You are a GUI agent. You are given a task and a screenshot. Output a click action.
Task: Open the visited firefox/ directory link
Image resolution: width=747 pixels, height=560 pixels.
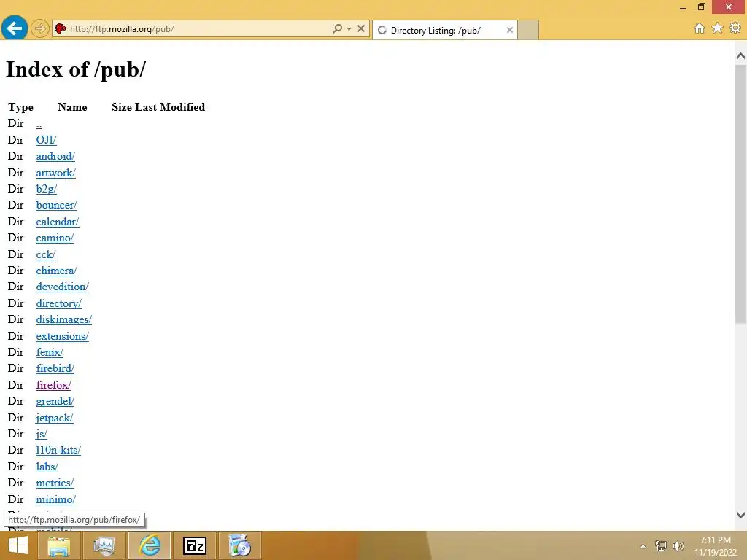click(x=53, y=385)
